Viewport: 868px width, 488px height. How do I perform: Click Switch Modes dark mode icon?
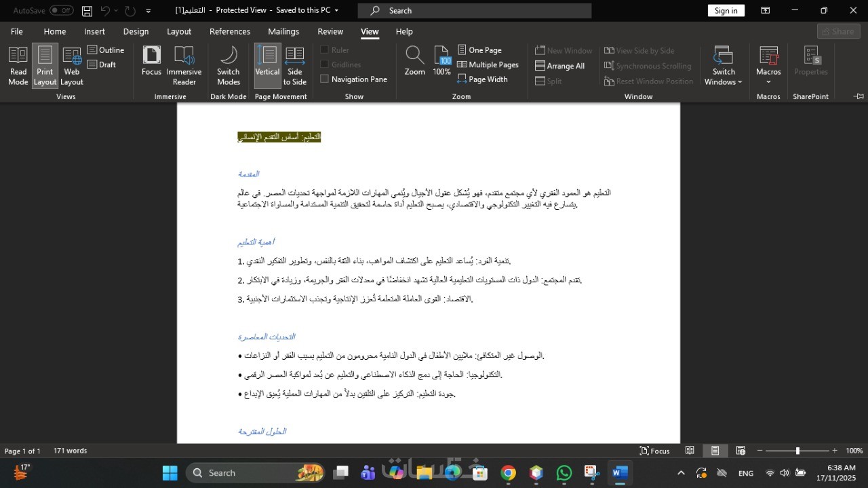pos(229,66)
